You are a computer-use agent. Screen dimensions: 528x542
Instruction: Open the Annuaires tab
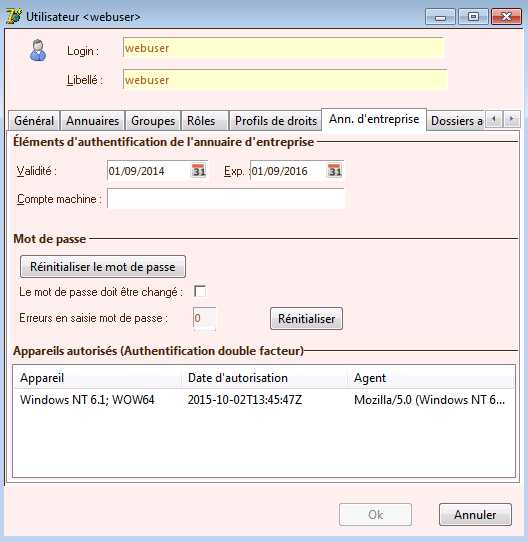pyautogui.click(x=93, y=121)
